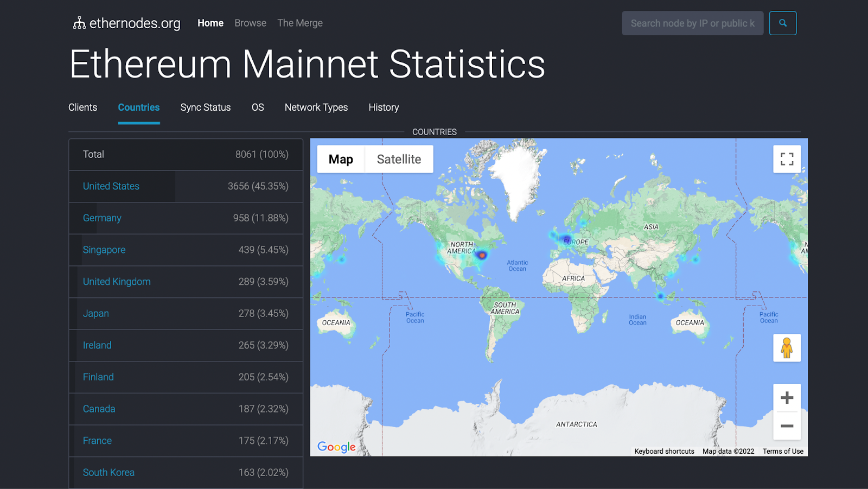The image size is (868, 489).
Task: Switch to the OS tab
Action: pos(258,107)
